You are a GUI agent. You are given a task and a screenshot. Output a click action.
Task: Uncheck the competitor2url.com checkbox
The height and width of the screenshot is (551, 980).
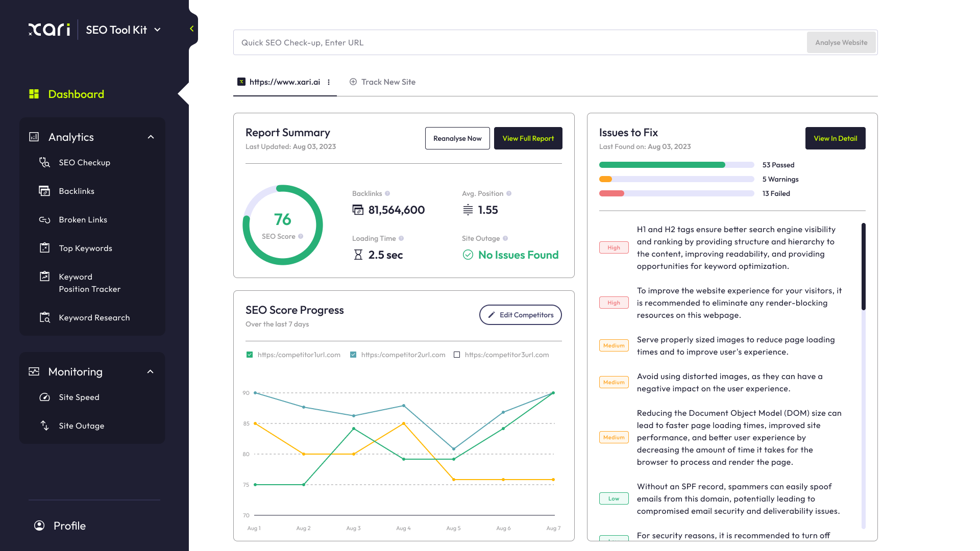coord(353,355)
